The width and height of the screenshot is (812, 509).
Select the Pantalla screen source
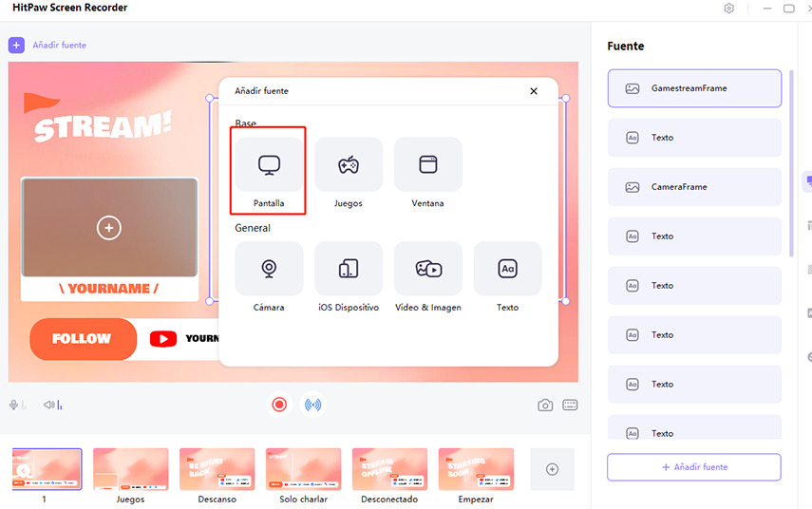coord(269,164)
